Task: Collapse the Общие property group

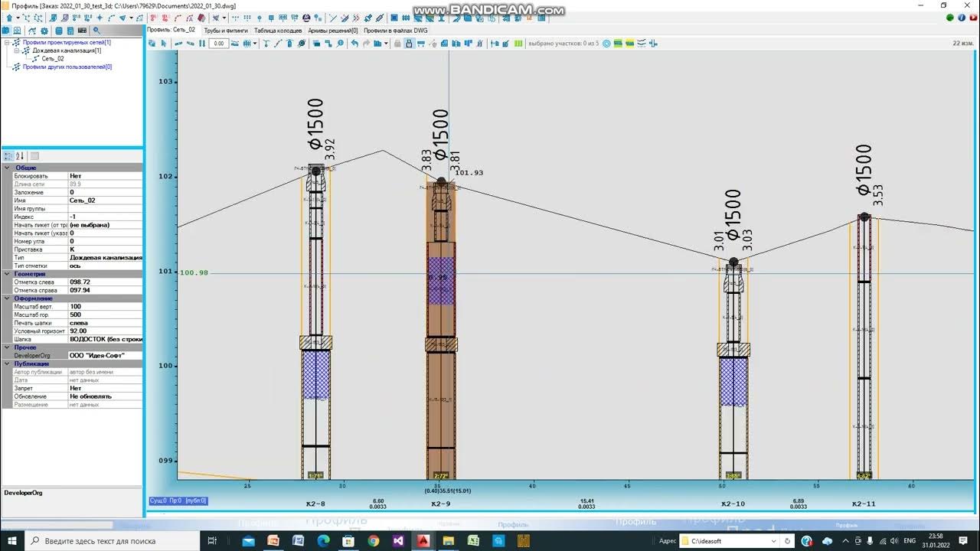Action: click(x=8, y=168)
